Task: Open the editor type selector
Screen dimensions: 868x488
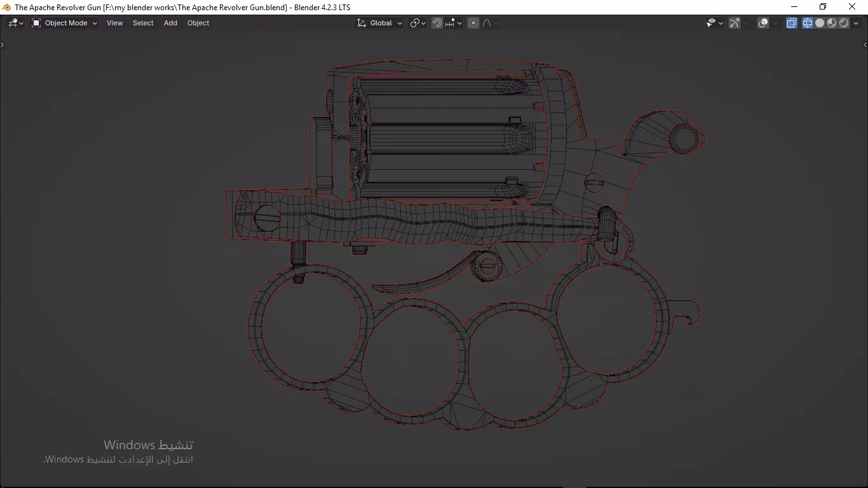Action: tap(15, 23)
